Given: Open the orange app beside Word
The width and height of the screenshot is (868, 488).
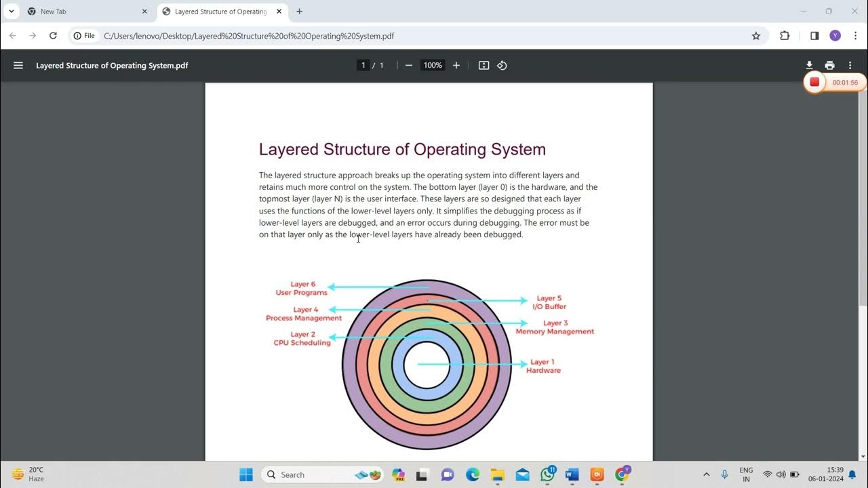Looking at the screenshot, I should point(597,474).
